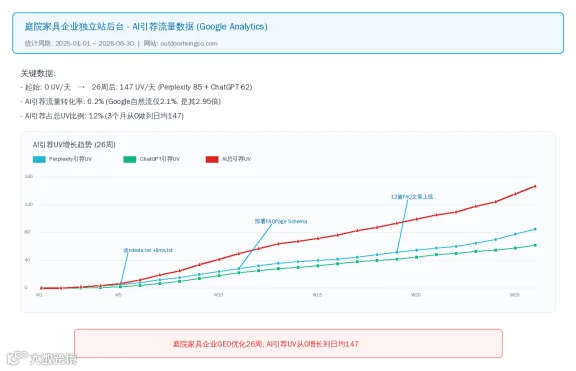The width and height of the screenshot is (576, 371).
Task: Open the outdoorlivingco.com site address
Action: pos(189,43)
